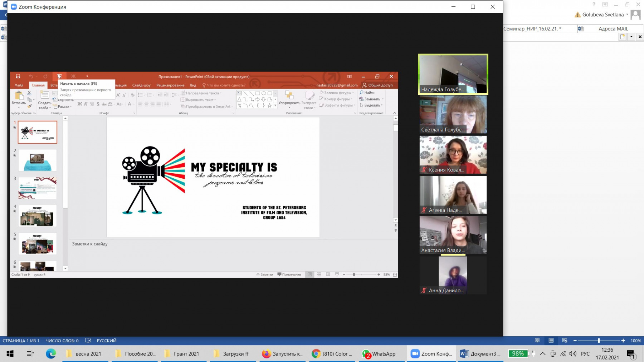Toggle Примечания comments pane

289,274
